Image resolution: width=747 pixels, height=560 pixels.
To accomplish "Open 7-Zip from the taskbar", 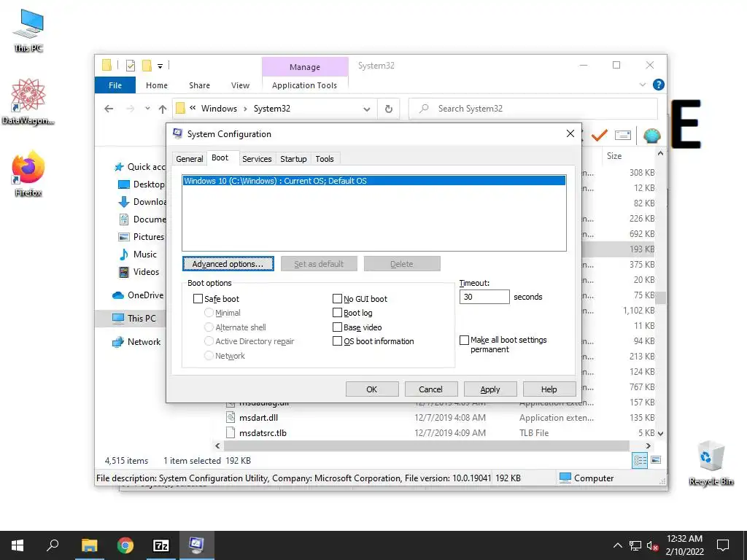I will [x=161, y=545].
